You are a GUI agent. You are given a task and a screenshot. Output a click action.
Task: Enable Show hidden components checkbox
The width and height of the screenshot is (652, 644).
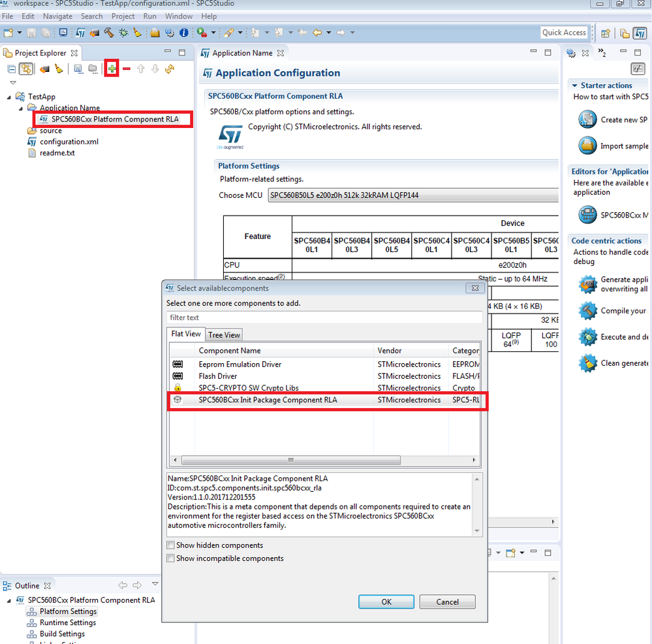pyautogui.click(x=170, y=545)
